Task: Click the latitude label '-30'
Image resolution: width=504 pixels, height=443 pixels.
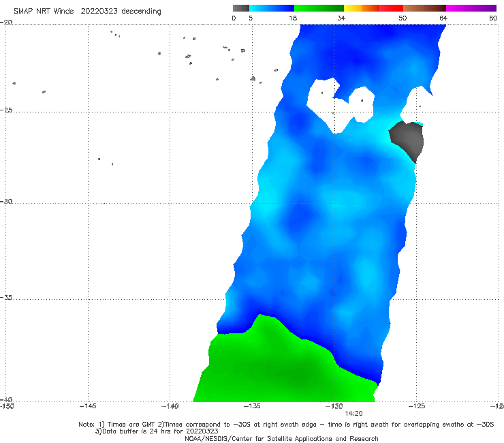Action: click(6, 201)
